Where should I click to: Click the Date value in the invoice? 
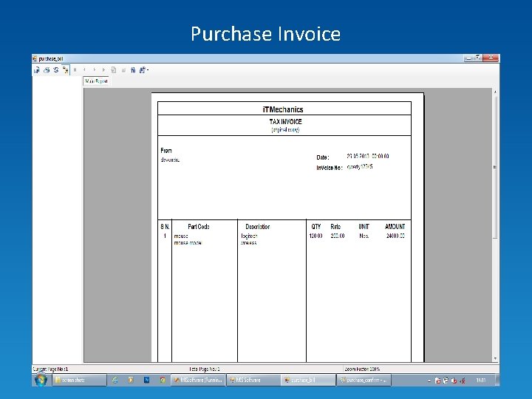click(368, 156)
